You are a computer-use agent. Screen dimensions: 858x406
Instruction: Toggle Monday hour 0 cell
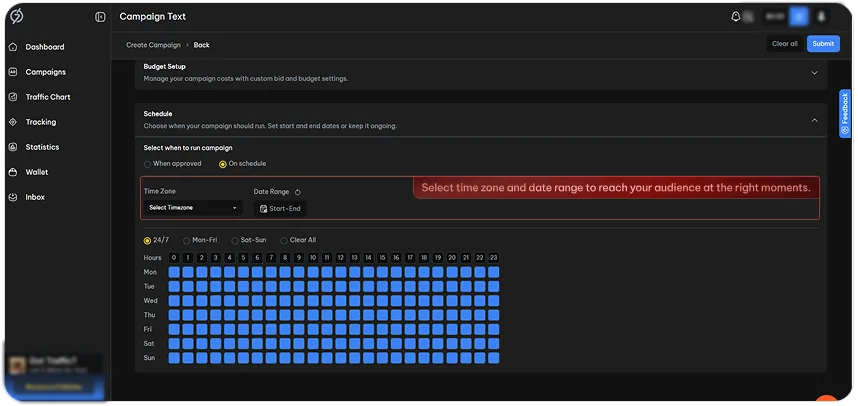[x=174, y=272]
